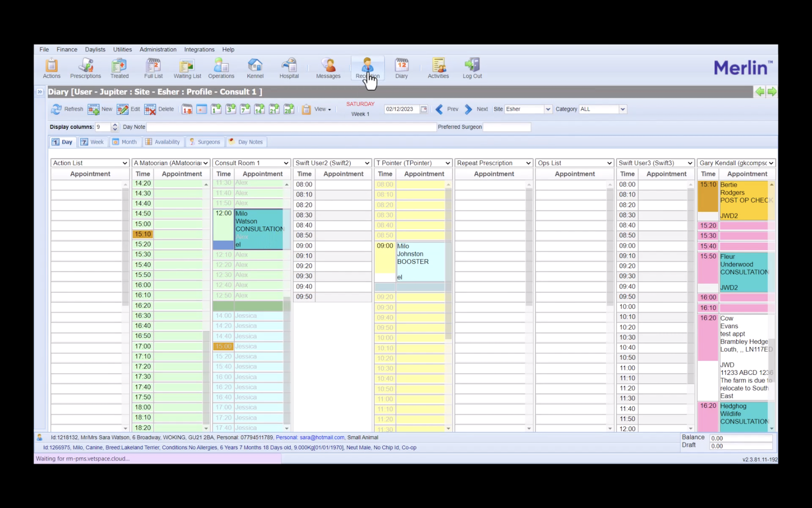Open the Consult Room 1 column dropdown
This screenshot has height=508, width=812.
(x=252, y=163)
